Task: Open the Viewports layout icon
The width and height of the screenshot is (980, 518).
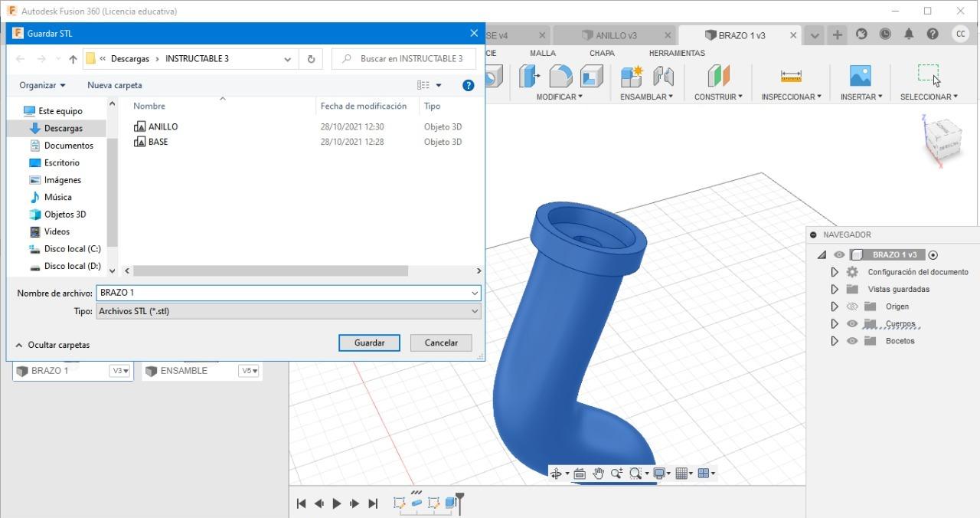Action: (x=704, y=474)
